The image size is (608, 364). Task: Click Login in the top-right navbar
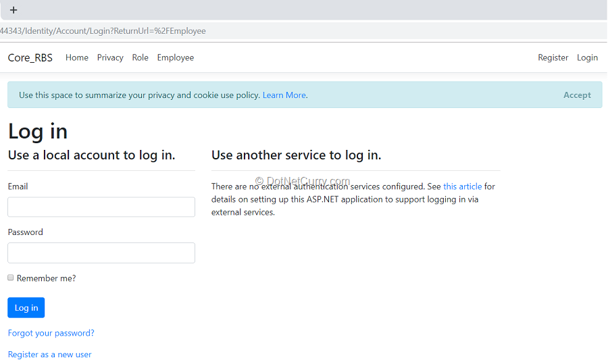pyautogui.click(x=587, y=58)
